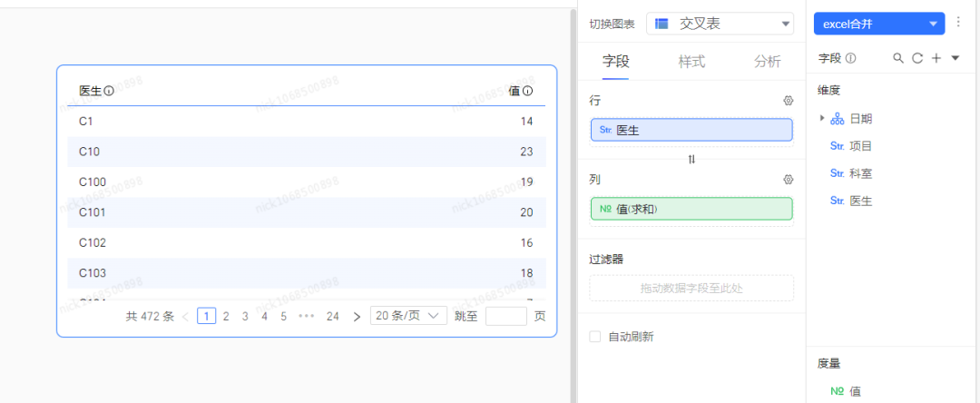Image resolution: width=980 pixels, height=403 pixels.
Task: Switch to the 字段 tab
Action: coord(615,61)
